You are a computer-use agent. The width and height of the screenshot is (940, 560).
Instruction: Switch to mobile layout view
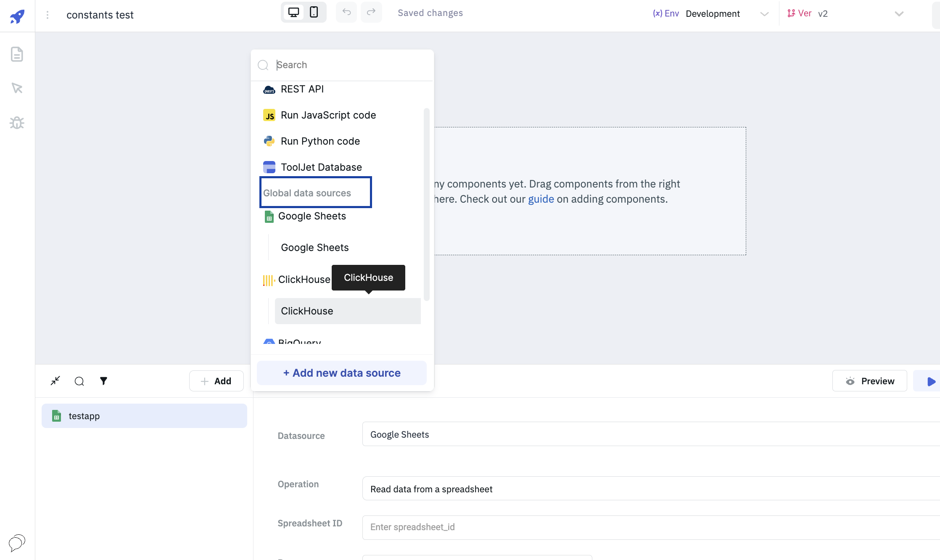[x=314, y=12]
